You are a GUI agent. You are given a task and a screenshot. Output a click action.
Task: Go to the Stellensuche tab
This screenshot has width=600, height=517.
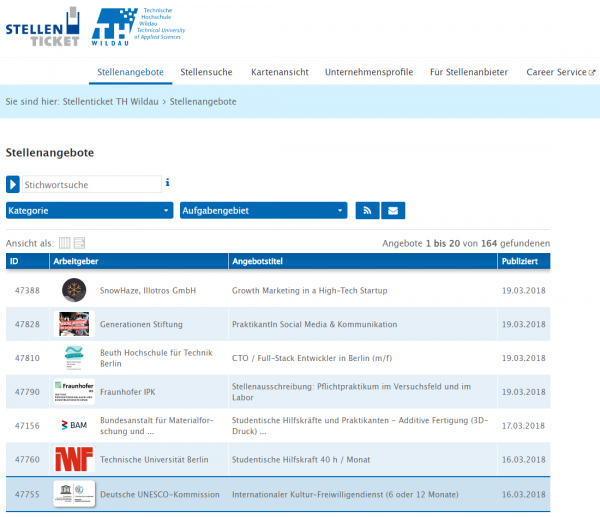coord(206,72)
